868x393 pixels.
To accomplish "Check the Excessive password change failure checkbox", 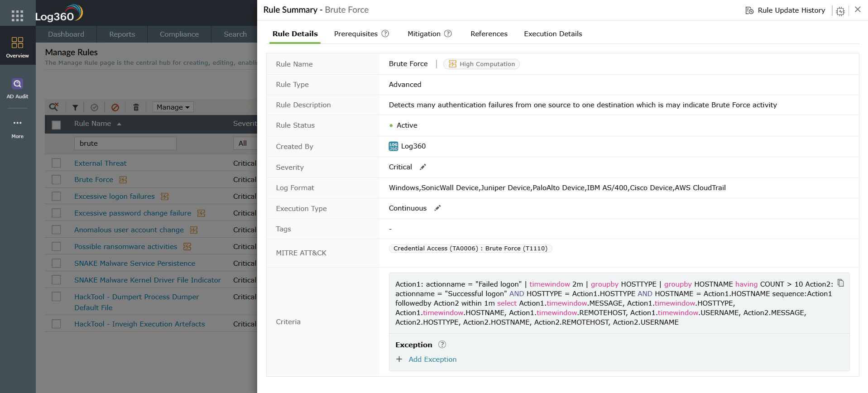I will point(56,213).
